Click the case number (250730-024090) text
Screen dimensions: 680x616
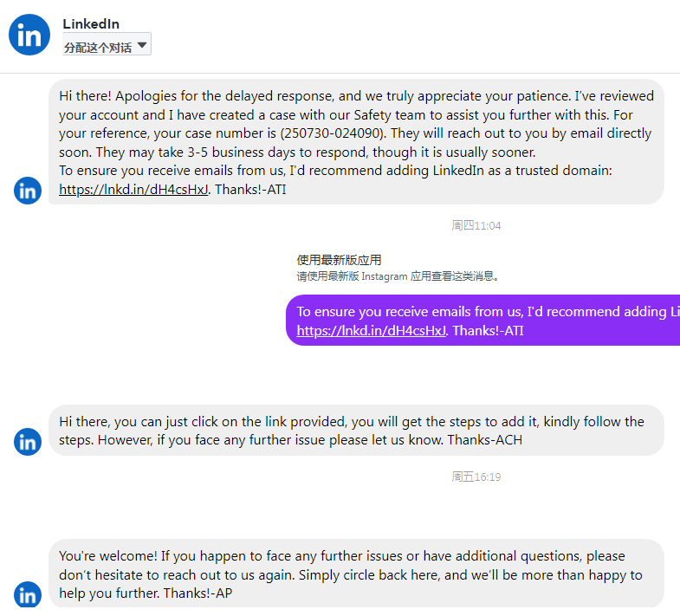(x=335, y=134)
